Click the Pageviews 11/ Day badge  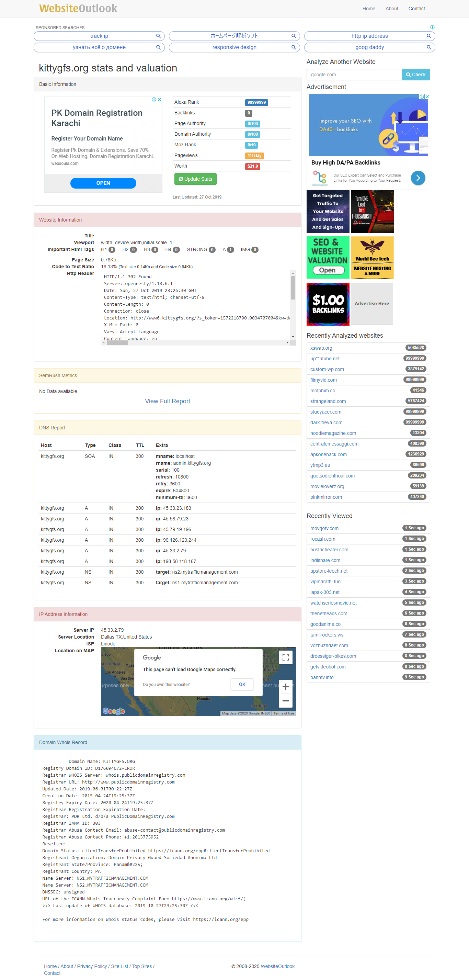[x=254, y=156]
